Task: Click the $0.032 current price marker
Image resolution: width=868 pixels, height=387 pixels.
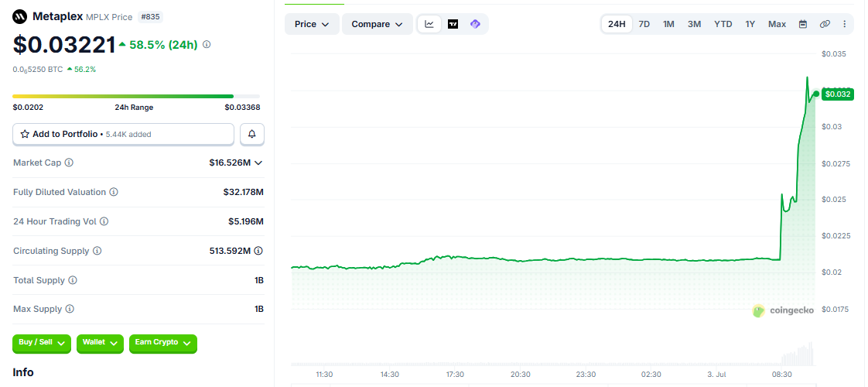Action: tap(838, 94)
